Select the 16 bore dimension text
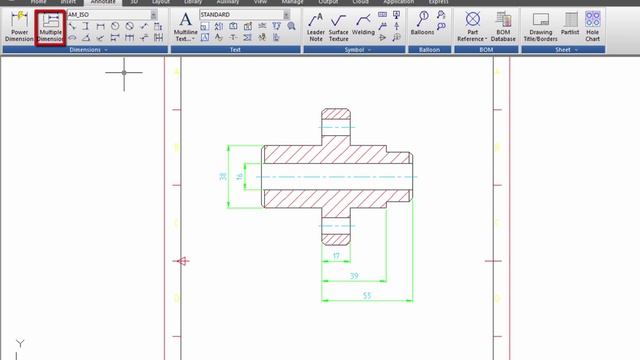Image resolution: width=640 pixels, height=360 pixels. pyautogui.click(x=240, y=176)
